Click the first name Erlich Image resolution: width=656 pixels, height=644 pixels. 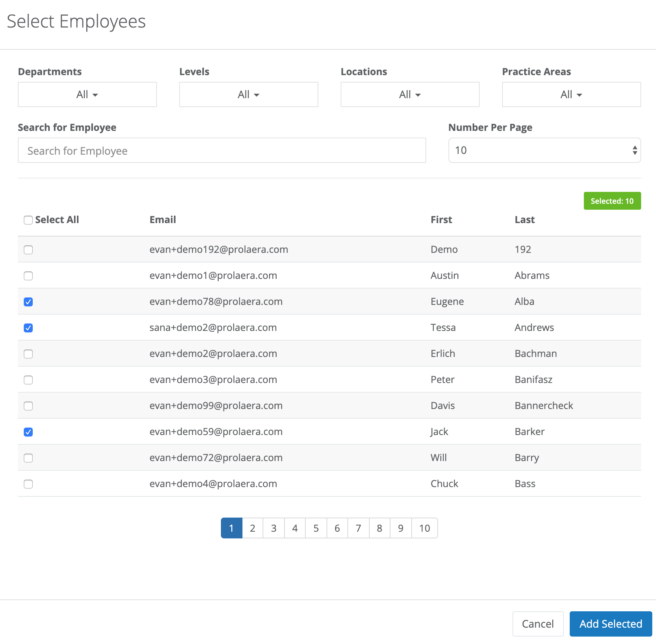(443, 354)
